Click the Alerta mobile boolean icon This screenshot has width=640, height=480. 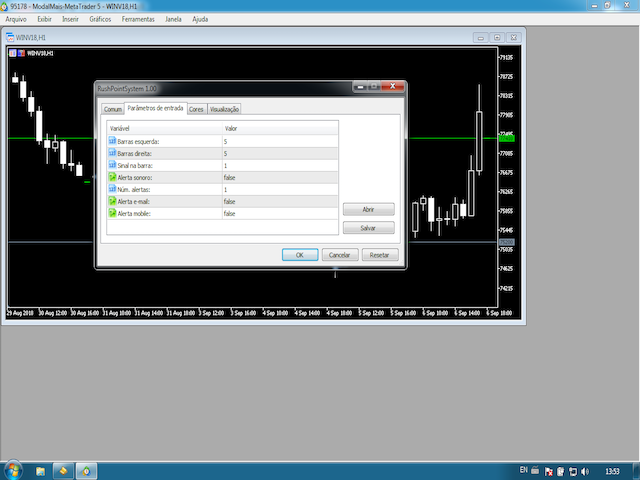pos(112,213)
